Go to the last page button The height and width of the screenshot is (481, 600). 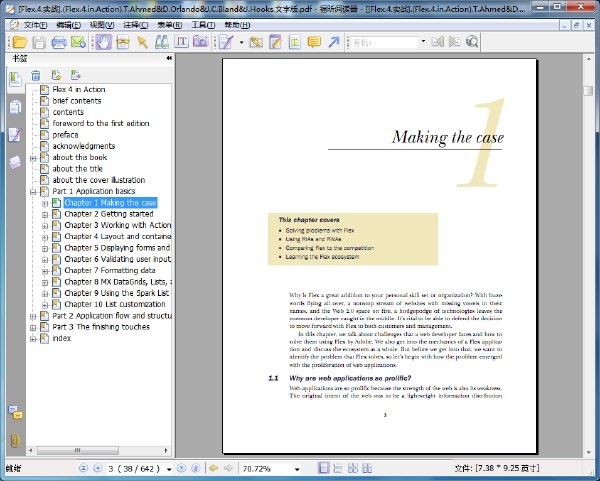[196, 468]
